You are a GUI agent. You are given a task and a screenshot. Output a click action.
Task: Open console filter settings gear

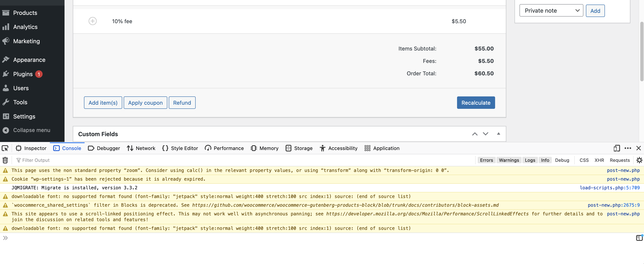pos(639,160)
